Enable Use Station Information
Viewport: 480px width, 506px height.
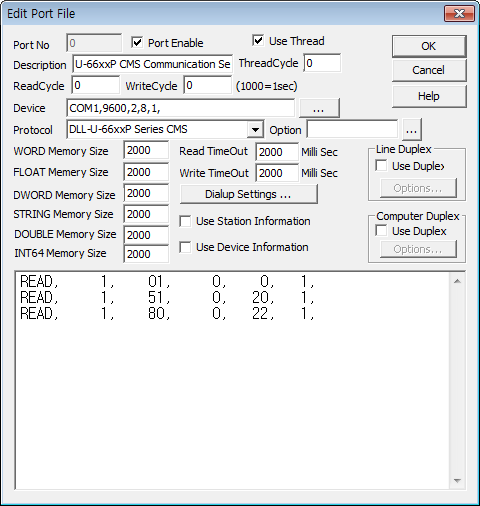coord(185,221)
